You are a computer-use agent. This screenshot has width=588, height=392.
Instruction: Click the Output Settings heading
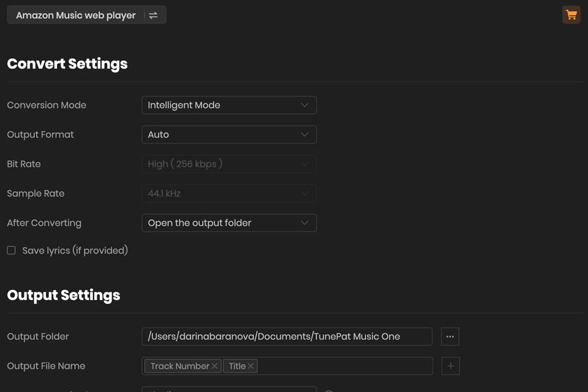pos(64,295)
